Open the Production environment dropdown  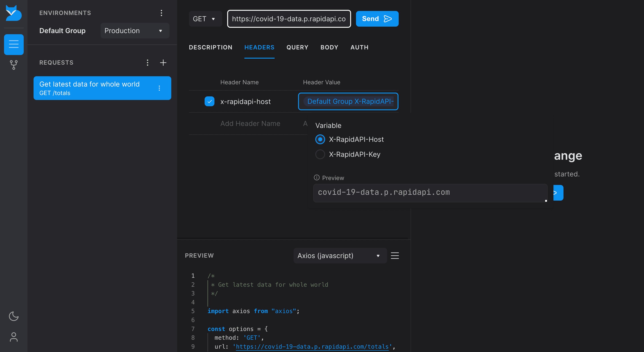click(135, 31)
